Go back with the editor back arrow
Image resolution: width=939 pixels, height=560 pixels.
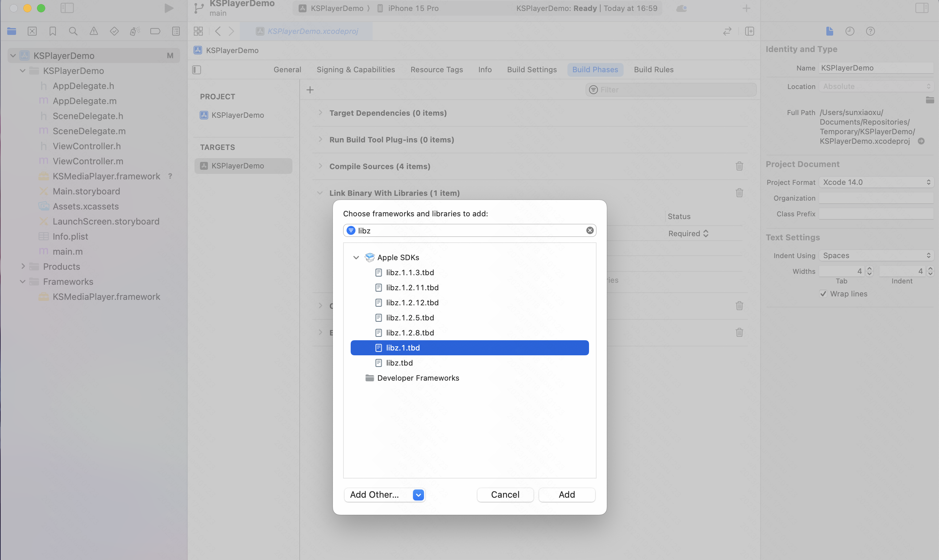pyautogui.click(x=218, y=31)
